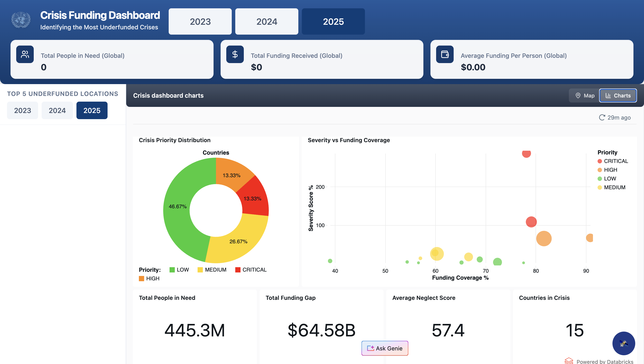Select 2023 in the header year selector
Image resolution: width=644 pixels, height=364 pixels.
(x=200, y=21)
